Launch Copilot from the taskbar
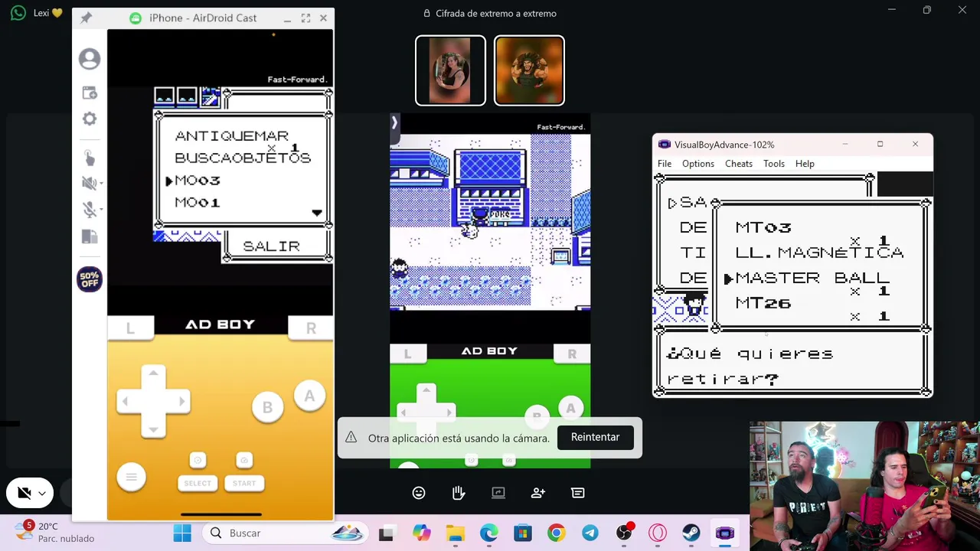The height and width of the screenshot is (551, 980). [x=421, y=533]
